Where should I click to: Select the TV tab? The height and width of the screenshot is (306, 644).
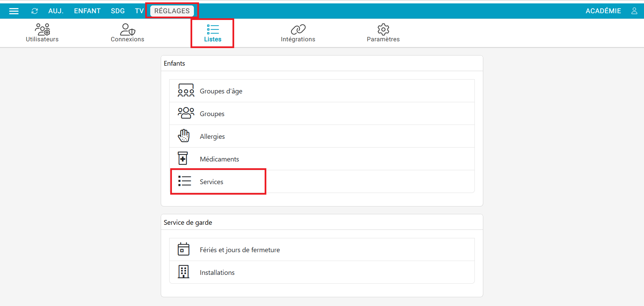point(139,11)
